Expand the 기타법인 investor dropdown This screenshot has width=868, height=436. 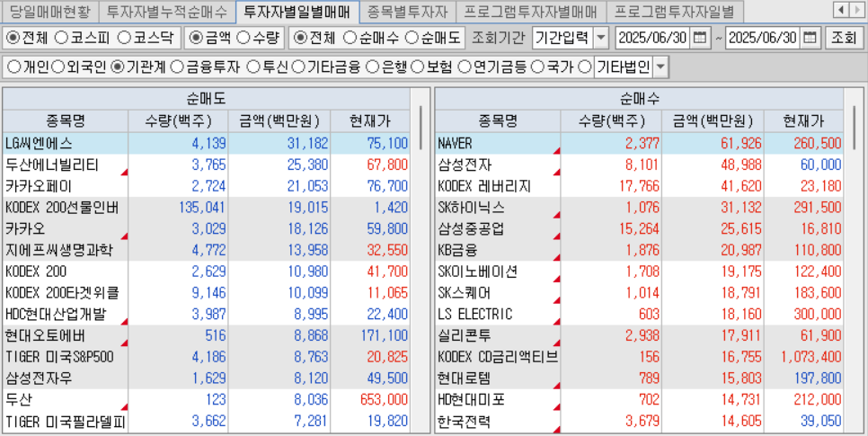(x=660, y=68)
